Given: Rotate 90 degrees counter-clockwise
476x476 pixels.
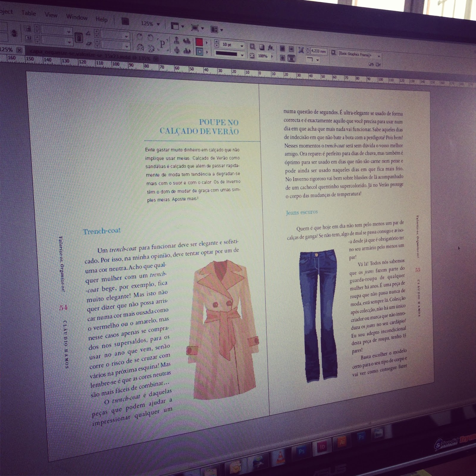Looking at the screenshot, I should (x=150, y=38).
